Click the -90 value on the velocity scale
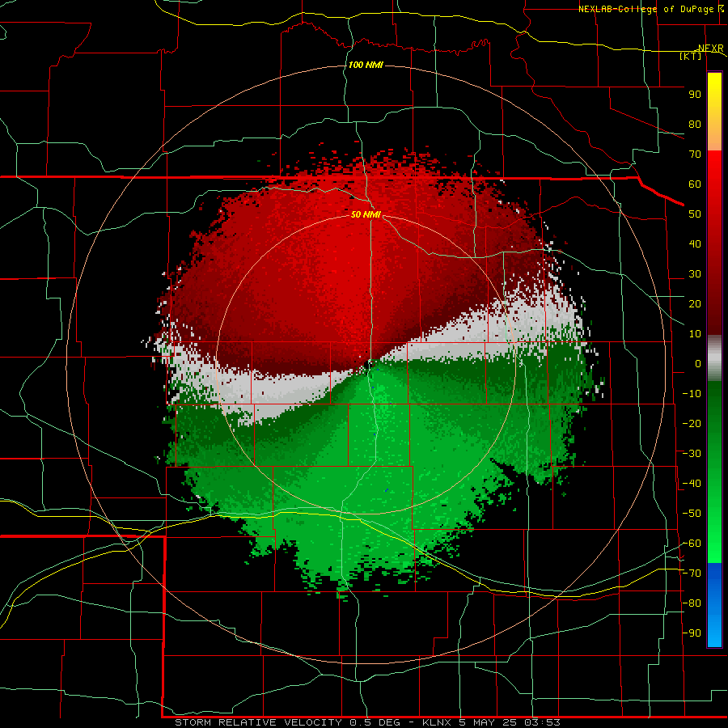 coord(692,633)
